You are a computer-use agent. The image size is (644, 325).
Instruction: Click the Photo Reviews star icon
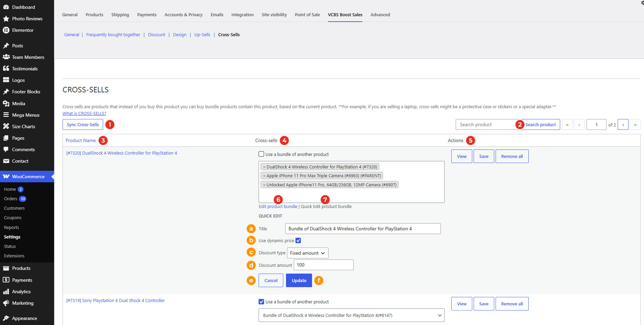(6, 19)
